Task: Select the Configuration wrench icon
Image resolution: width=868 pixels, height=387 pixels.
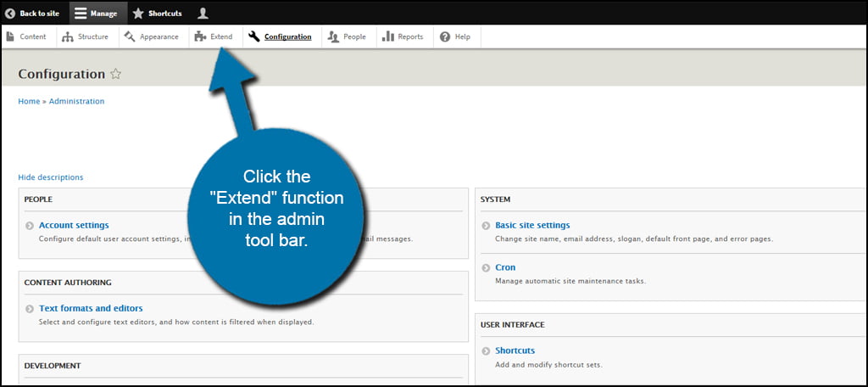Action: (253, 36)
